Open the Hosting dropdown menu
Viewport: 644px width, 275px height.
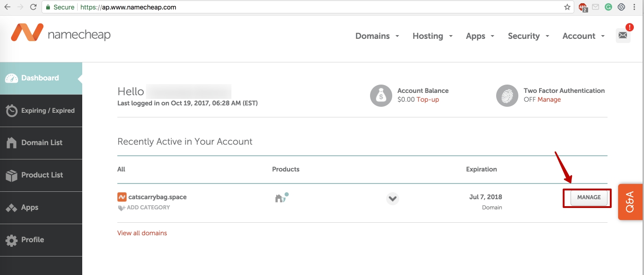click(432, 36)
